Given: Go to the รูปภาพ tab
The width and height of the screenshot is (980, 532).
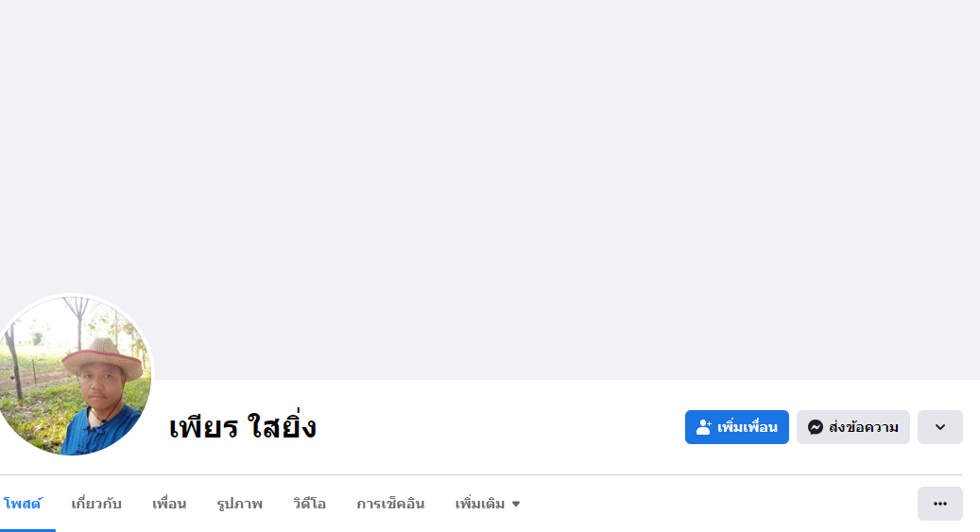Looking at the screenshot, I should [239, 504].
